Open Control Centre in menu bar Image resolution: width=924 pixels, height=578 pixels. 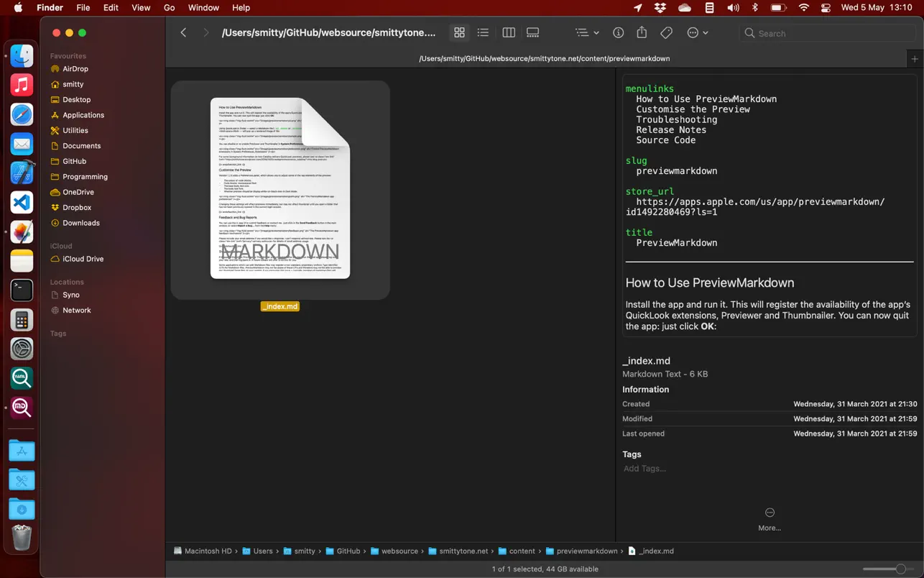click(826, 8)
